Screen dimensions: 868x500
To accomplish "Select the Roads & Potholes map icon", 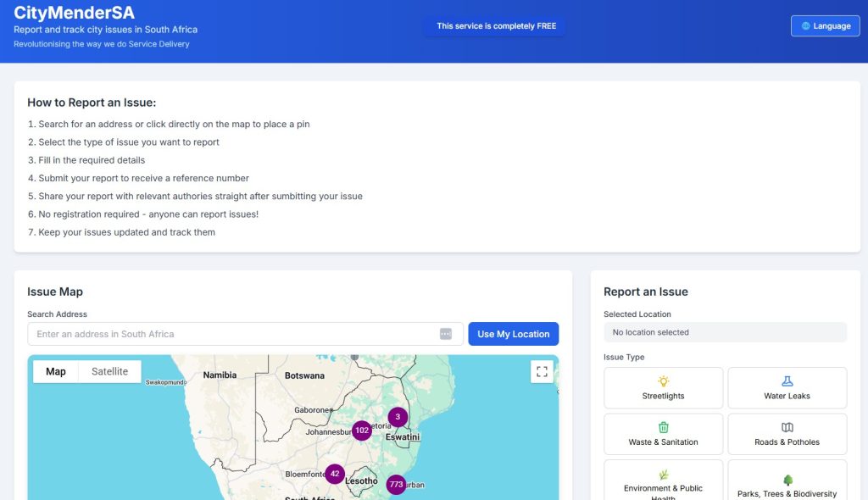I will (x=787, y=427).
